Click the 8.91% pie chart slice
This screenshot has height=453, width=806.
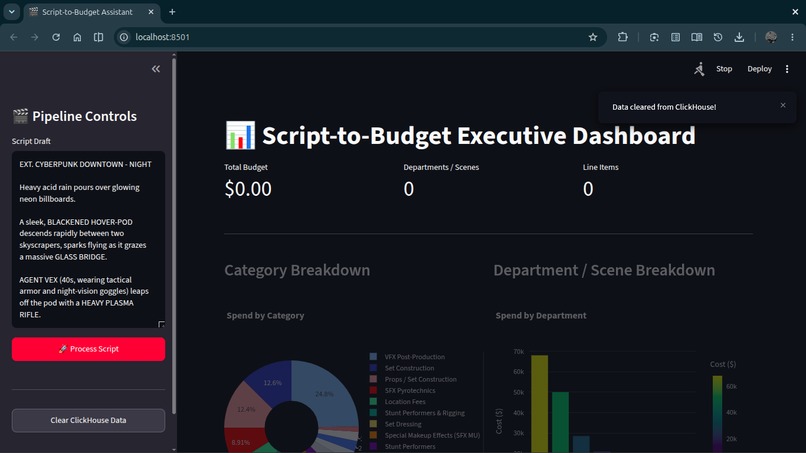coord(241,442)
